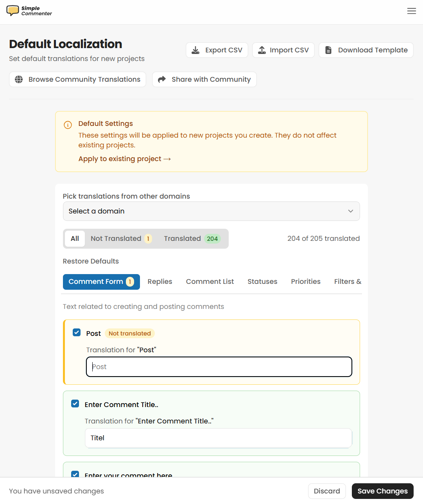Click the Post translation input field
Viewport: 423px width, 504px height.
(x=219, y=367)
